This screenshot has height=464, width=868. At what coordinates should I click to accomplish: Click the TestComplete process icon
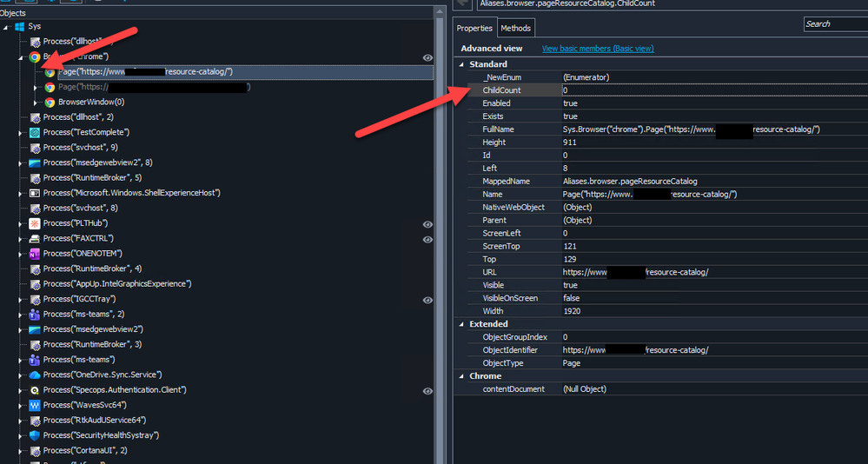tap(35, 132)
